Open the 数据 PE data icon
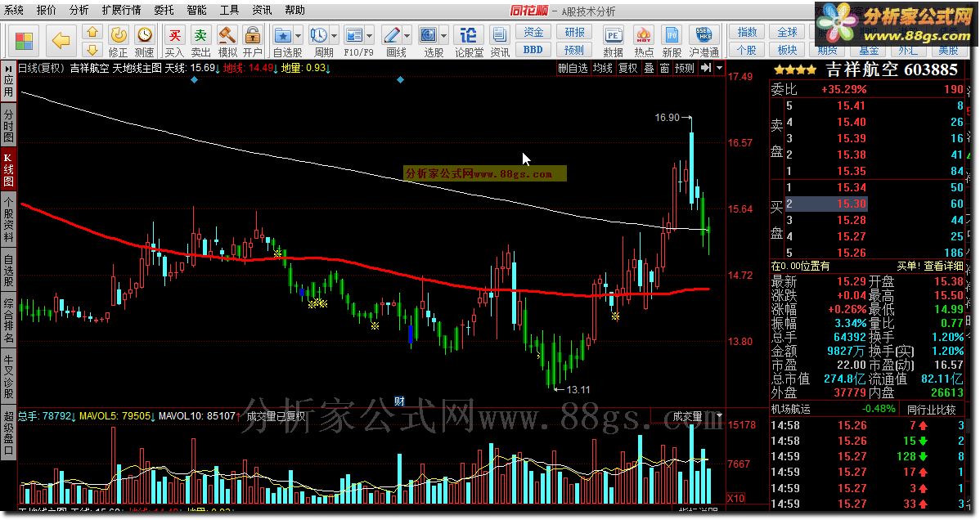Viewport: 980px width, 520px height. pos(614,35)
